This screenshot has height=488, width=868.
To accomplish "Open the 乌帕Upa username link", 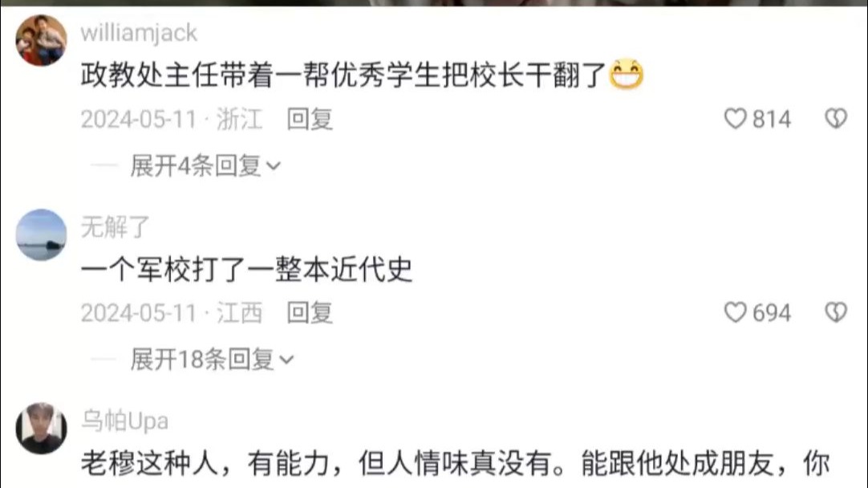I will click(x=125, y=421).
